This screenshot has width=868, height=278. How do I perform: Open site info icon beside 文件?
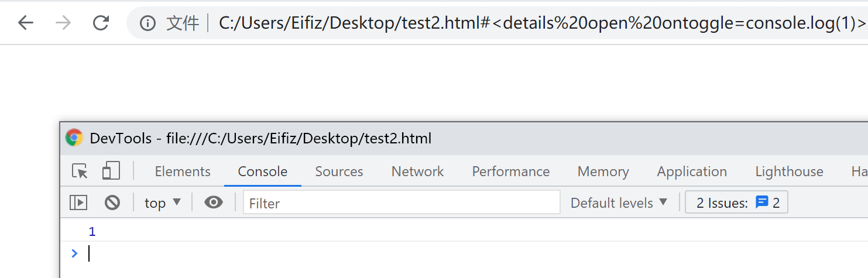148,23
